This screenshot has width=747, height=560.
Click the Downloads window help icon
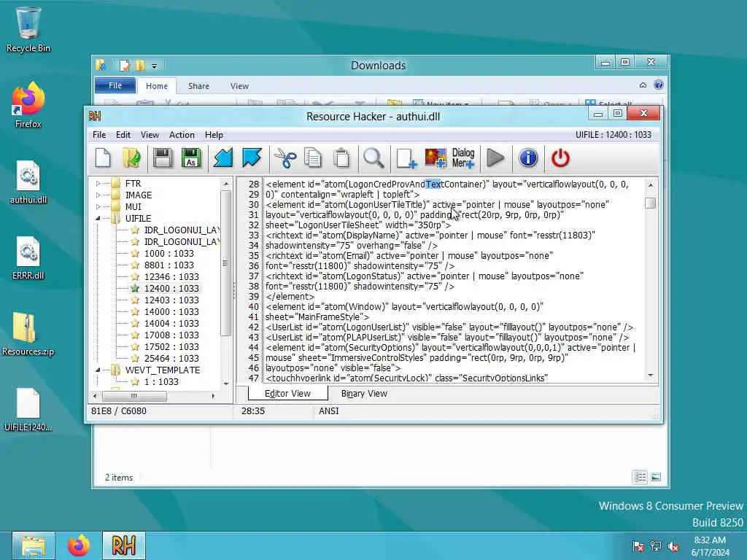click(x=659, y=85)
